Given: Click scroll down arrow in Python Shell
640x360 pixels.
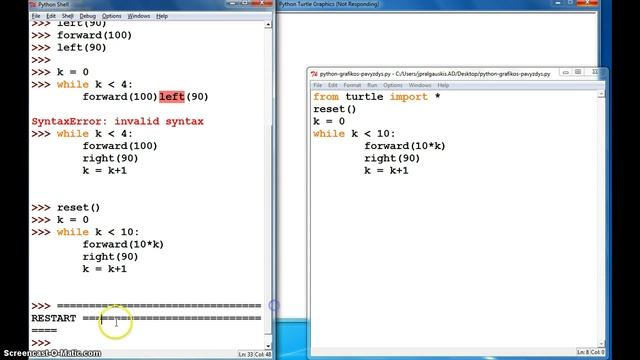Looking at the screenshot, I should point(268,346).
